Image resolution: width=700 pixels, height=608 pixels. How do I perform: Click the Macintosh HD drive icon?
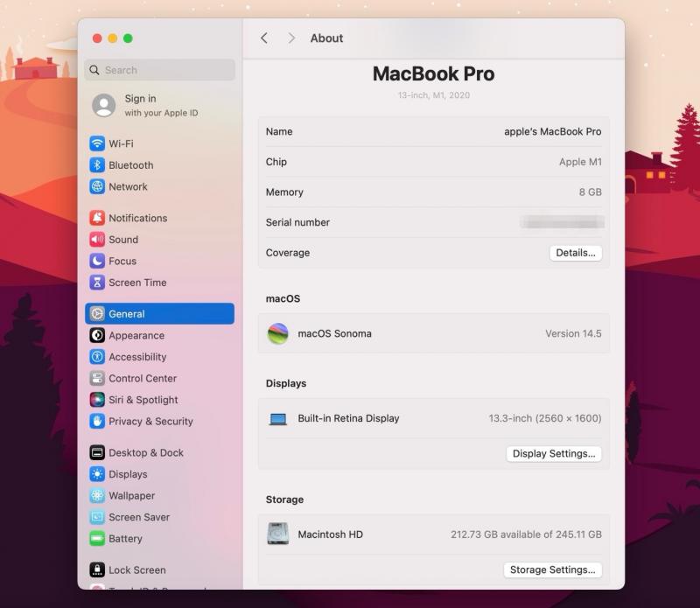(x=277, y=535)
